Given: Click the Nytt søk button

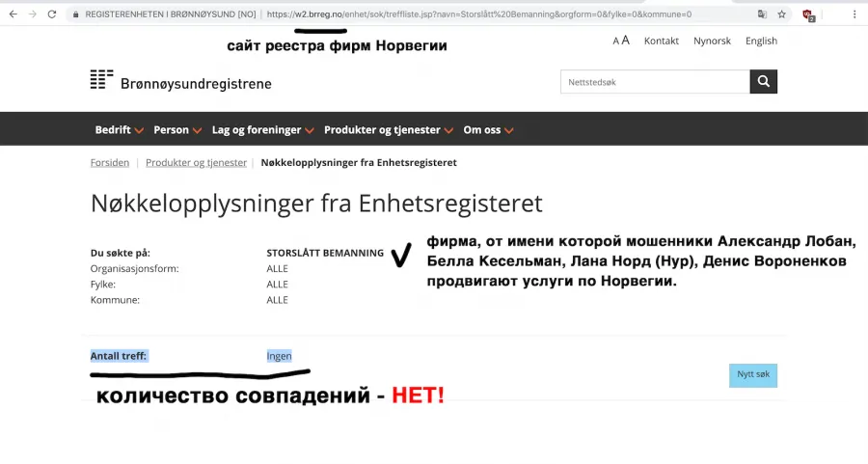Looking at the screenshot, I should click(753, 375).
